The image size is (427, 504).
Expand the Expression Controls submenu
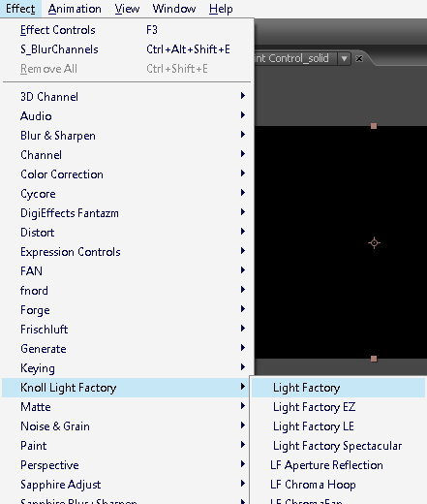tap(126, 252)
